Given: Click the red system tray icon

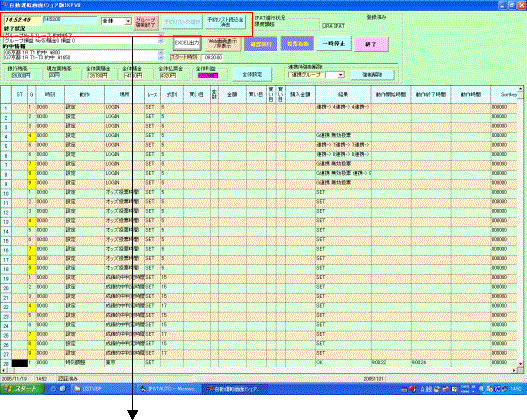Looking at the screenshot, I should pyautogui.click(x=412, y=389).
